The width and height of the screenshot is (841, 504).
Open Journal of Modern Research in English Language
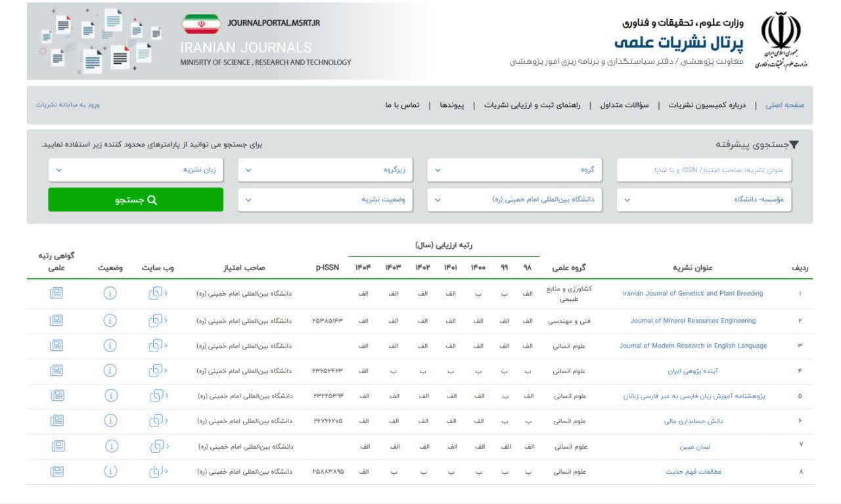point(693,346)
